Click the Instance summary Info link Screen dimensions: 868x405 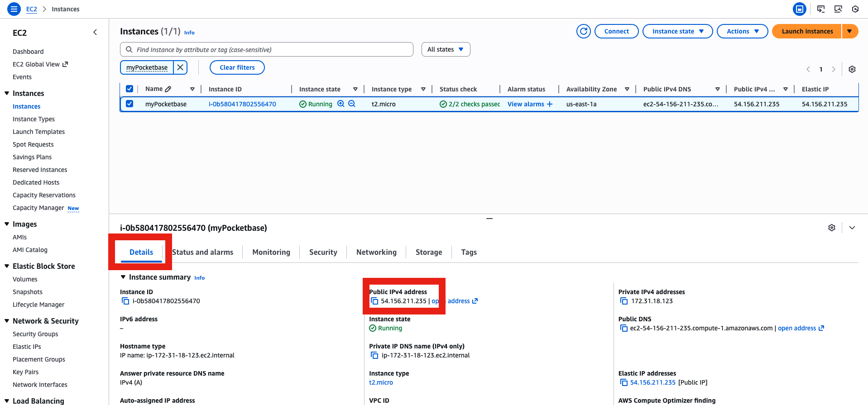coord(199,278)
